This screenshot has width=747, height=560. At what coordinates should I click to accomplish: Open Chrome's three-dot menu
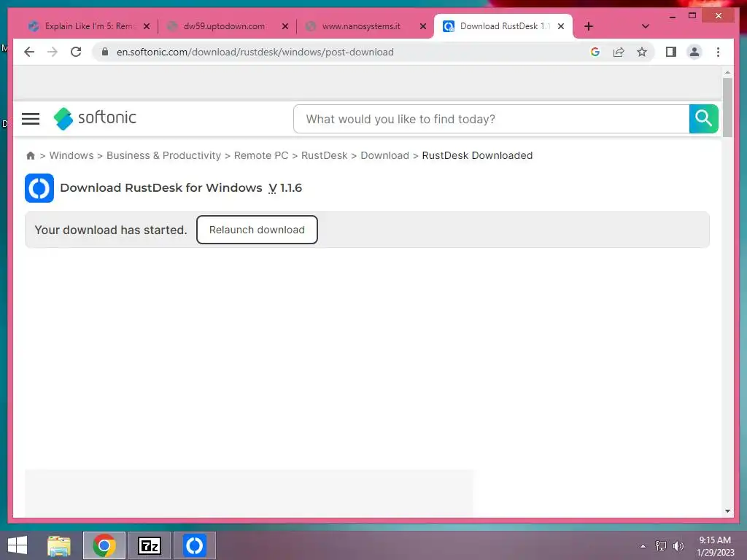tap(718, 52)
